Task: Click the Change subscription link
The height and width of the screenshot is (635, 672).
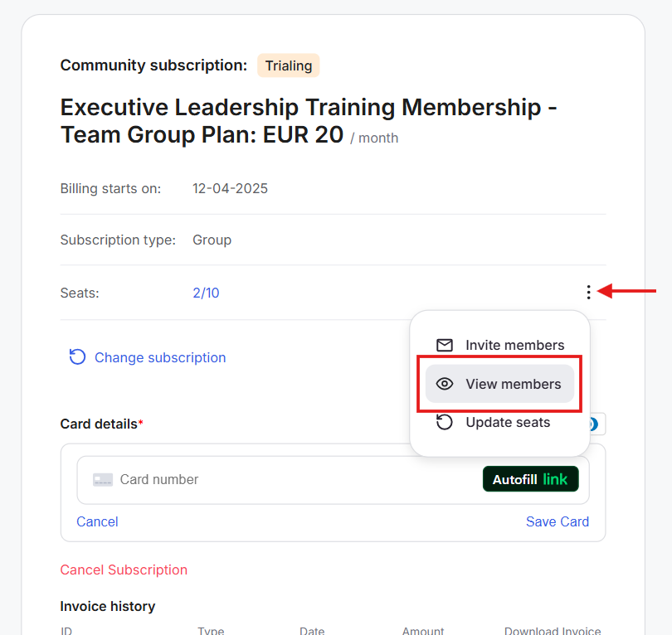Action: click(160, 357)
